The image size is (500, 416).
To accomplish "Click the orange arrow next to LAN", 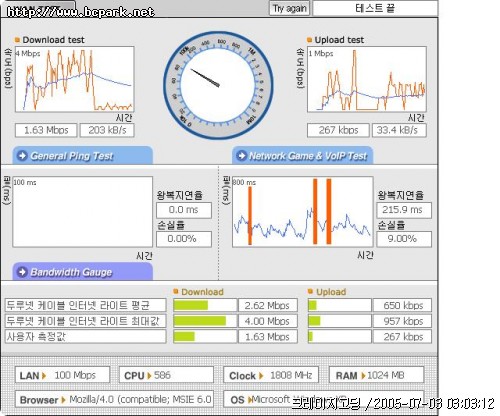I will point(44,376).
